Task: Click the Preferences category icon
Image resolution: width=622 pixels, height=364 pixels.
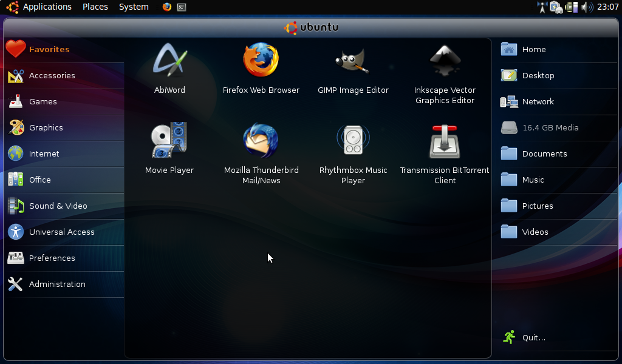Action: click(15, 258)
